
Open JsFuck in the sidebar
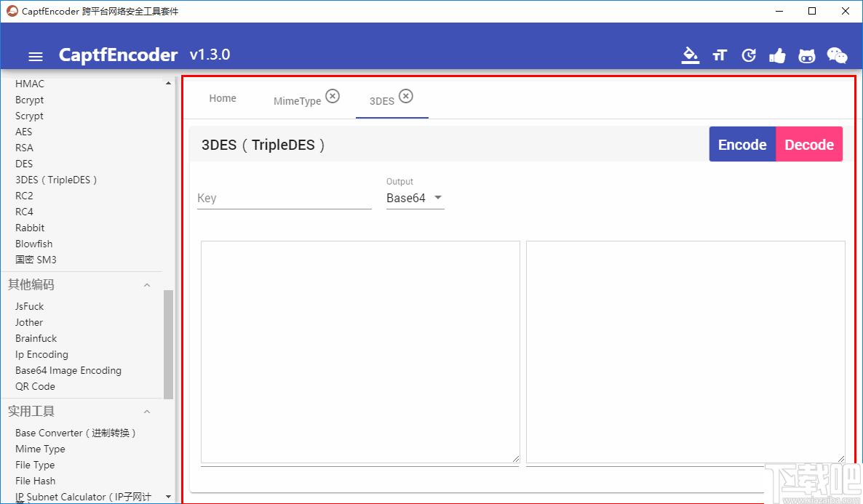29,306
